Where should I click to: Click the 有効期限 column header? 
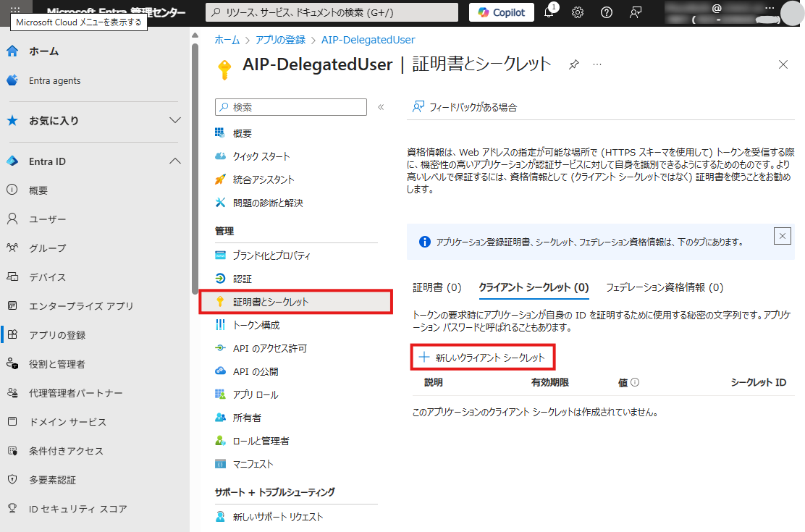(550, 383)
